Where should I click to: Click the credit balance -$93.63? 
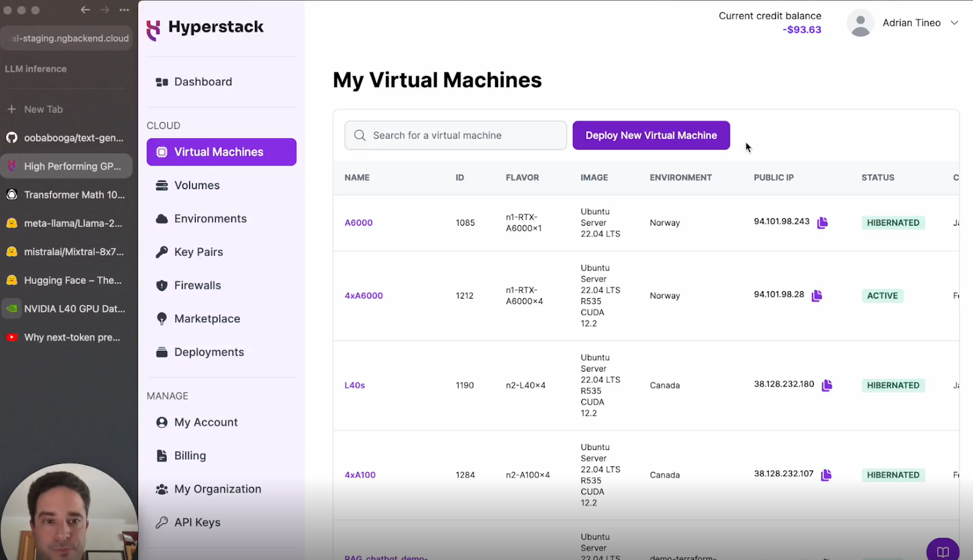pyautogui.click(x=802, y=30)
